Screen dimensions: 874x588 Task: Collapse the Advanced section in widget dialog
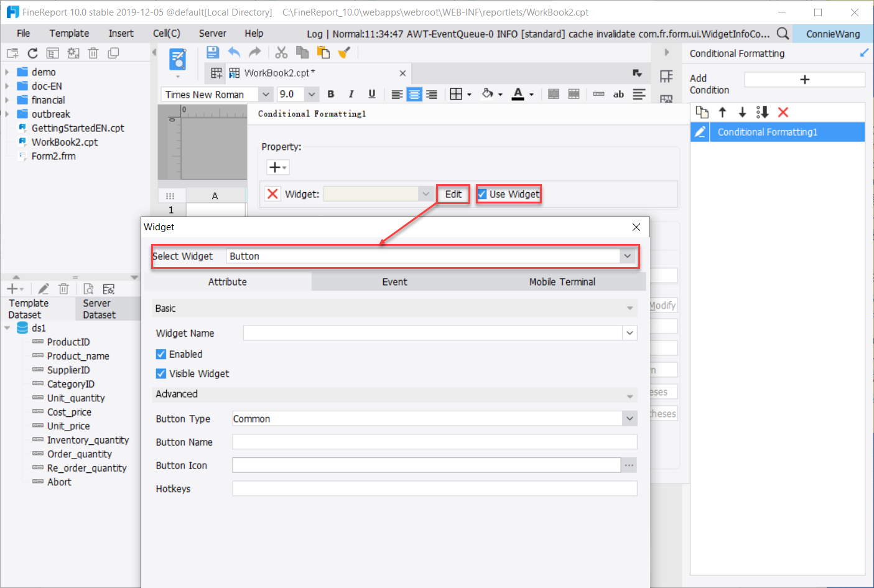coord(630,394)
